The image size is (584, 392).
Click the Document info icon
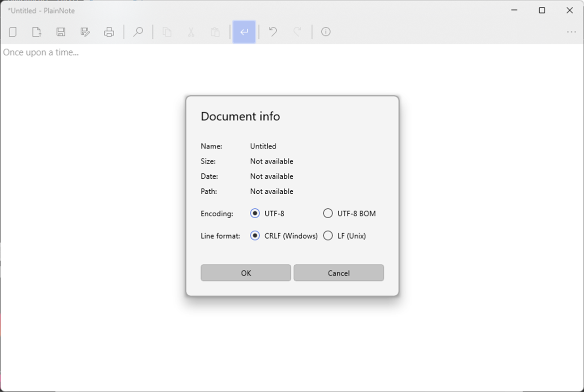pos(326,31)
